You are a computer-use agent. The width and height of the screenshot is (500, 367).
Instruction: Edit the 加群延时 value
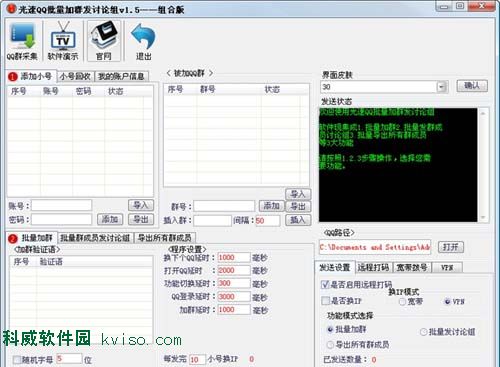click(x=233, y=310)
